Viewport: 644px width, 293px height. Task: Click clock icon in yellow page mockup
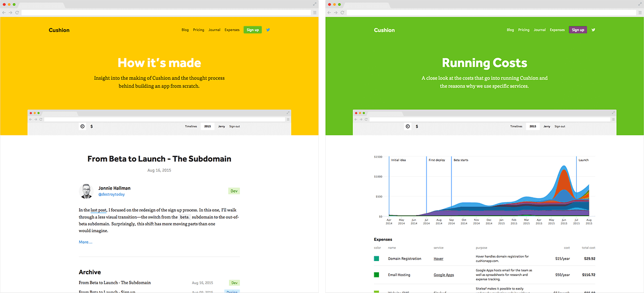tap(82, 127)
